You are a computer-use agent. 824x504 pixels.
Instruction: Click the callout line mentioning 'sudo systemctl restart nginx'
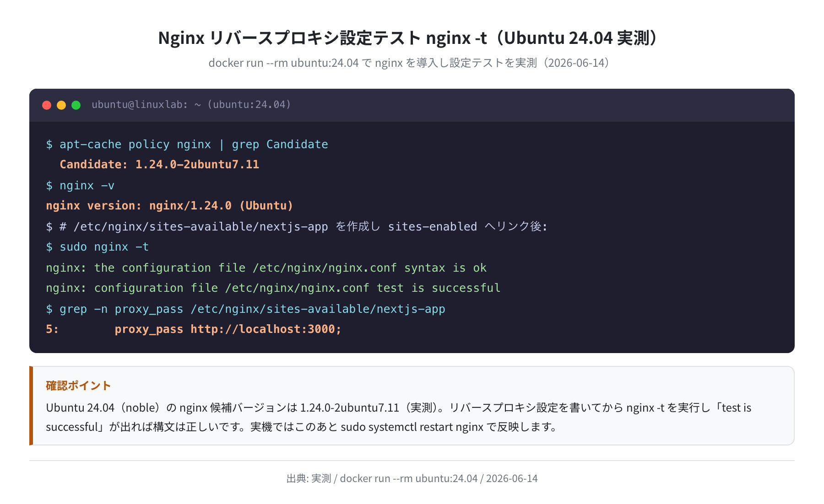click(302, 427)
